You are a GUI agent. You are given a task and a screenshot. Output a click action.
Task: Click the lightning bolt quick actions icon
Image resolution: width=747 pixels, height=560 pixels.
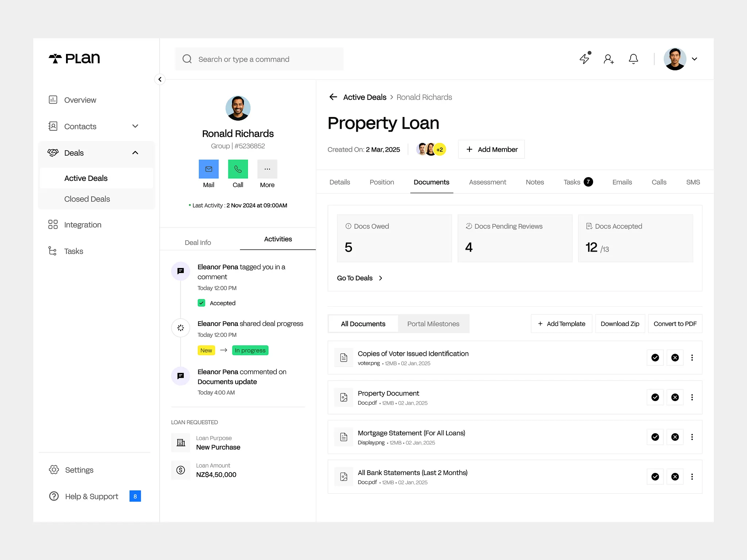point(584,59)
